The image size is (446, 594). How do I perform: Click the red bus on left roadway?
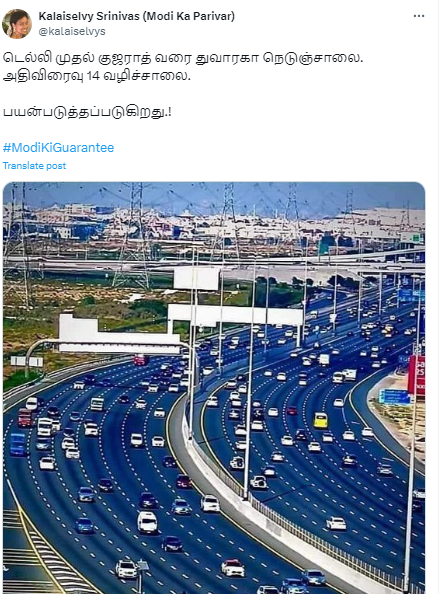(x=25, y=418)
